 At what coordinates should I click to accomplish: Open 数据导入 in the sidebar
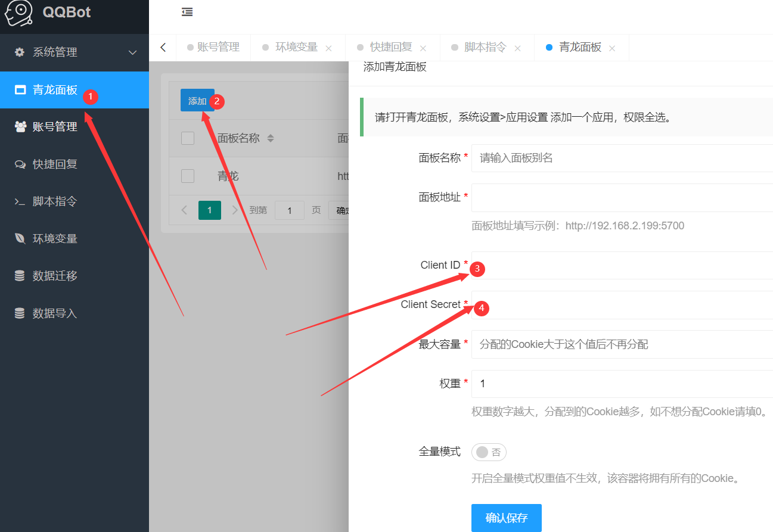coord(74,313)
